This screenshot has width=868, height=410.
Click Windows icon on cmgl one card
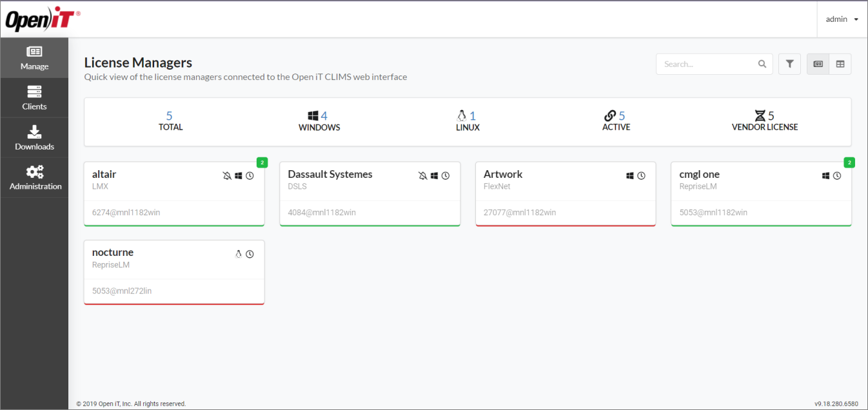(826, 175)
